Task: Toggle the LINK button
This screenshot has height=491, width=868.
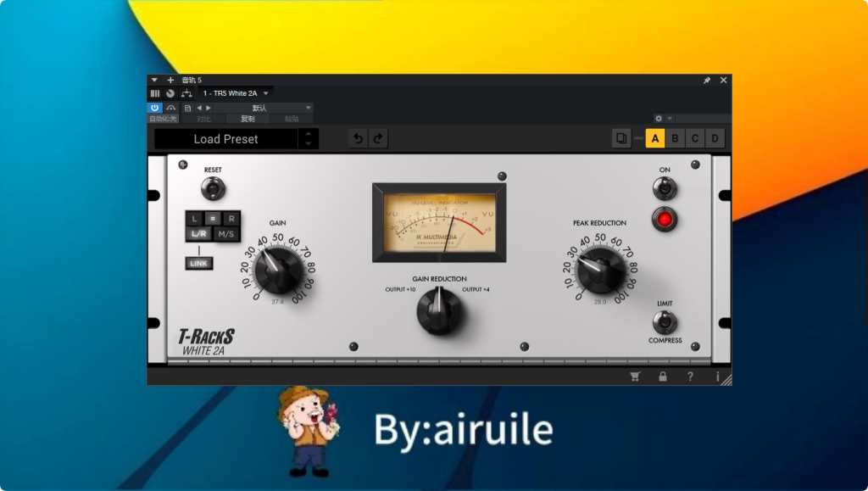Action: 198,264
